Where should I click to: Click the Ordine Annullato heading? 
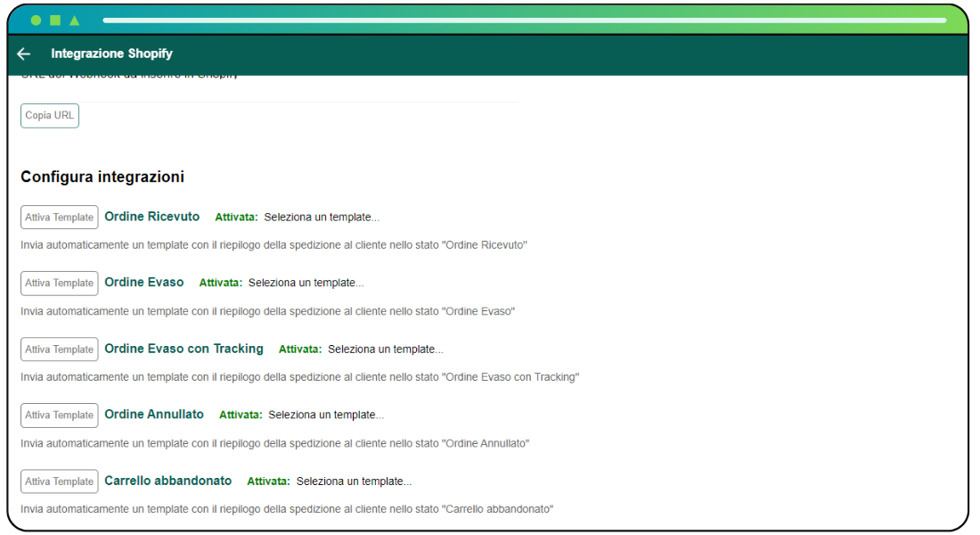[154, 415]
